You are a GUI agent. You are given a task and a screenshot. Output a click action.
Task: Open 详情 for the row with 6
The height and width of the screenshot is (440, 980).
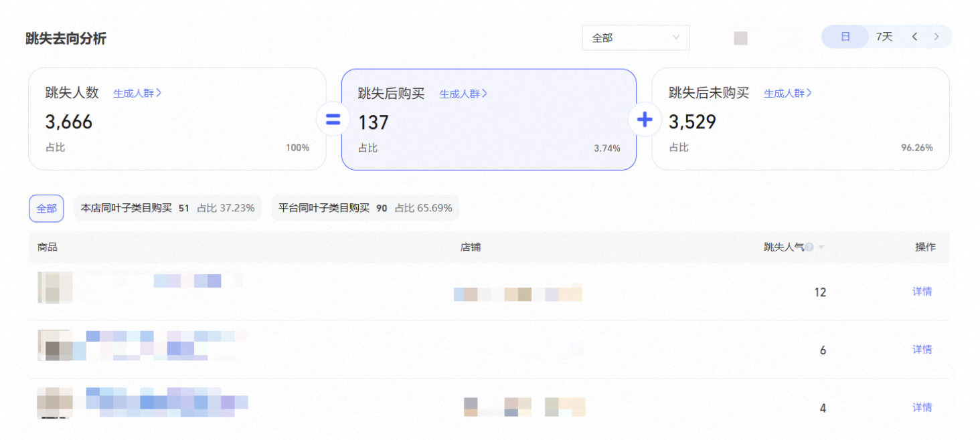tap(922, 350)
